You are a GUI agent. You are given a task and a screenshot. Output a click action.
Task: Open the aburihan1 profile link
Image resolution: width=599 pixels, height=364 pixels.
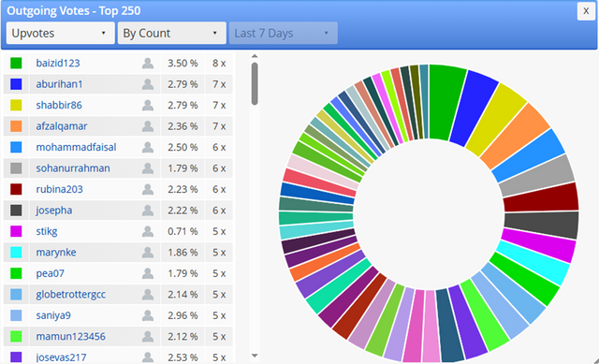pyautogui.click(x=59, y=84)
